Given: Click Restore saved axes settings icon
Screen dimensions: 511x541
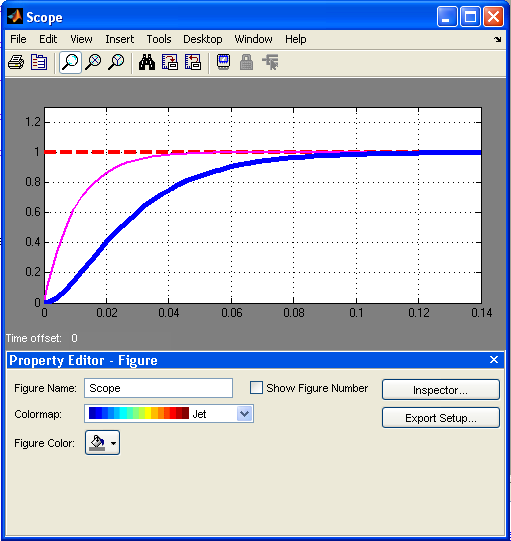Looking at the screenshot, I should click(x=193, y=62).
